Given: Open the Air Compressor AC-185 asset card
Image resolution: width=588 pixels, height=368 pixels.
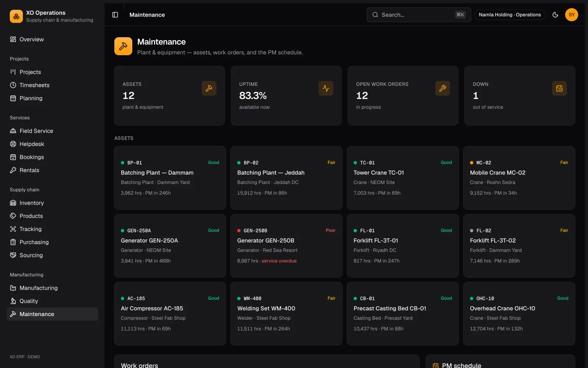Looking at the screenshot, I should coord(170,314).
